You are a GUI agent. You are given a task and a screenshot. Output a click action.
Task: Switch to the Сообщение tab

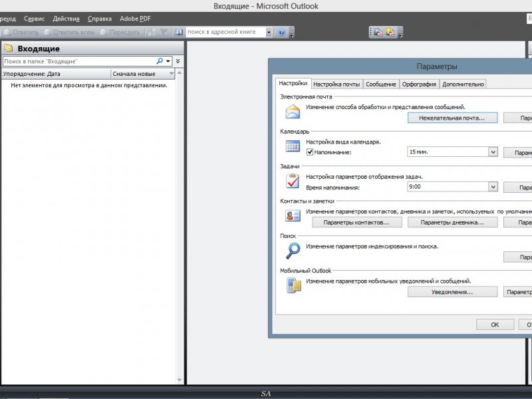pyautogui.click(x=380, y=84)
